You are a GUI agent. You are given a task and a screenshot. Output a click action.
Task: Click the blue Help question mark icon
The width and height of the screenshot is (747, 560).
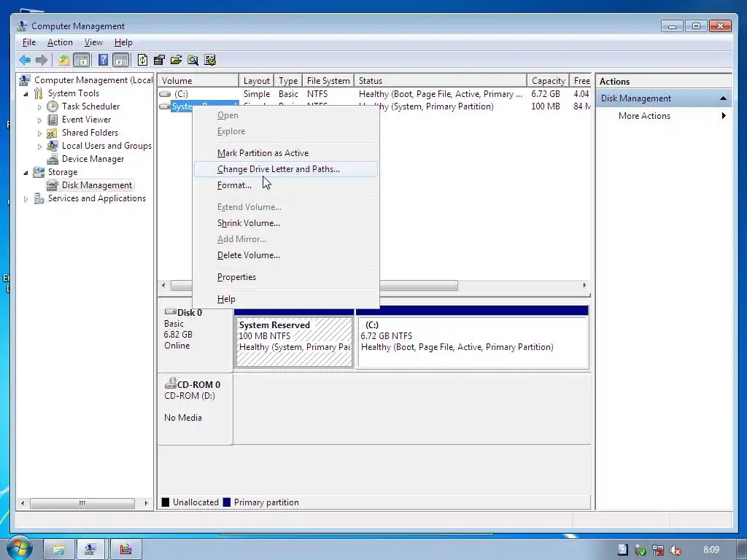[103, 60]
